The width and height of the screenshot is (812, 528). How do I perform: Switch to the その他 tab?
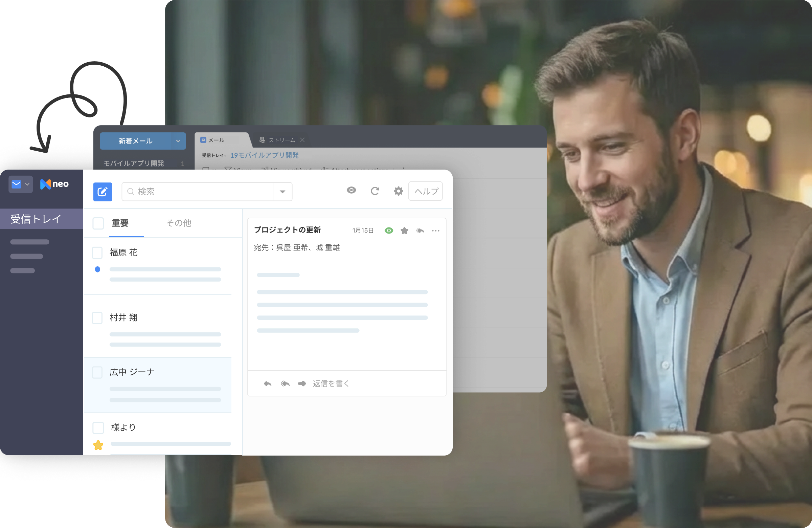[x=179, y=223]
